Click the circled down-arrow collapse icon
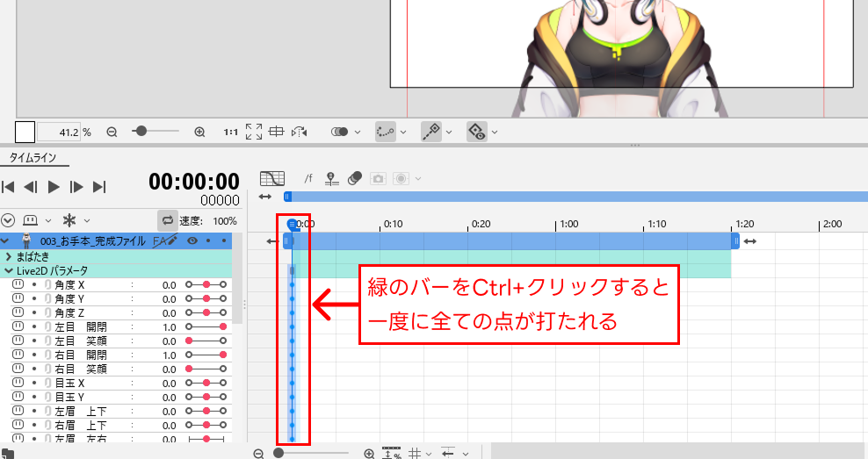This screenshot has width=868, height=459. click(x=8, y=220)
